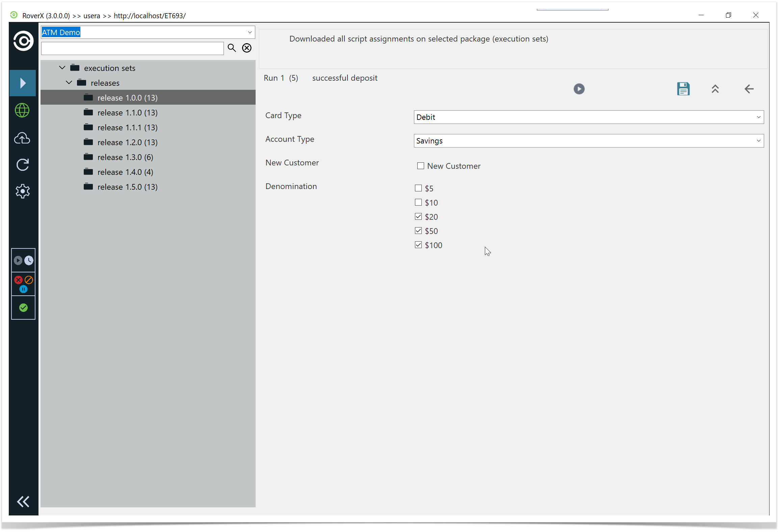Collapse the releases folder
The height and width of the screenshot is (532, 781).
(x=69, y=83)
